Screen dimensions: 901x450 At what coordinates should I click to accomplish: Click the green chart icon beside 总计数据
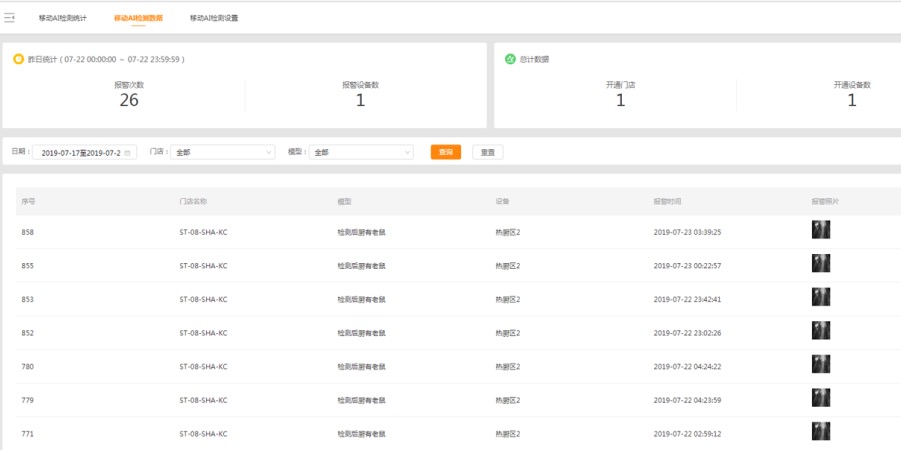tap(510, 59)
